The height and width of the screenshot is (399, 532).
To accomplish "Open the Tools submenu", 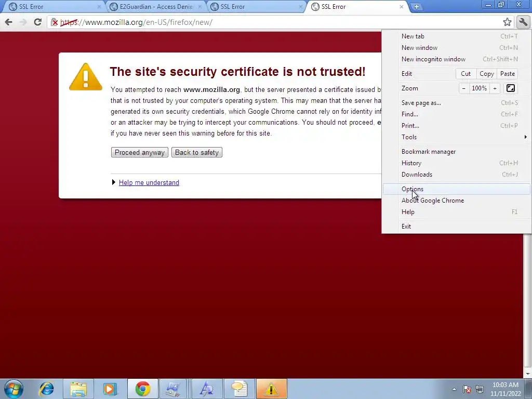I will click(456, 137).
